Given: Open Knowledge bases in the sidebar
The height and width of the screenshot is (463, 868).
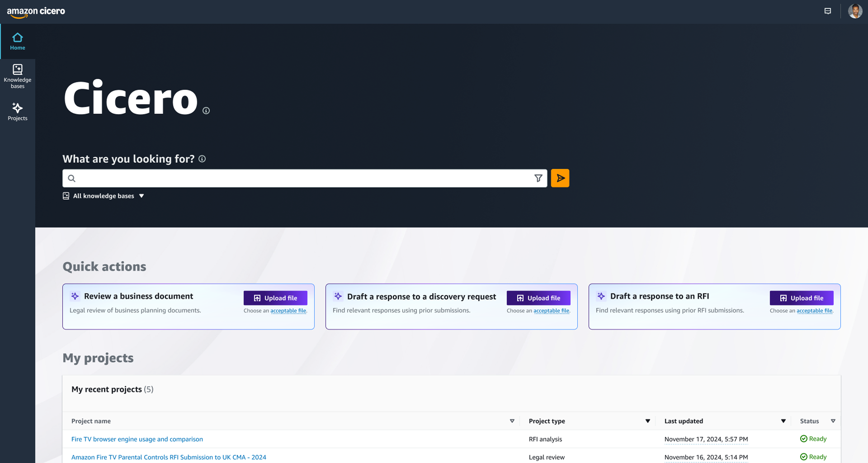Looking at the screenshot, I should pyautogui.click(x=18, y=76).
